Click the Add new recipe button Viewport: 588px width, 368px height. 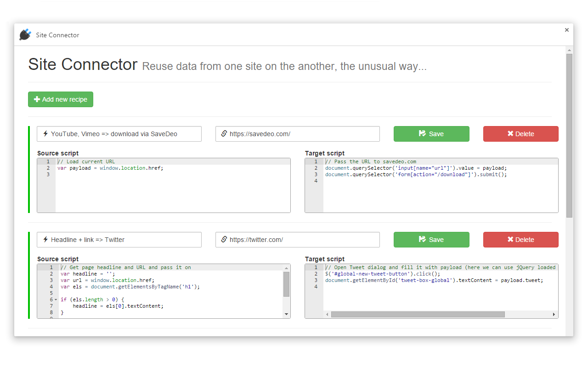61,99
